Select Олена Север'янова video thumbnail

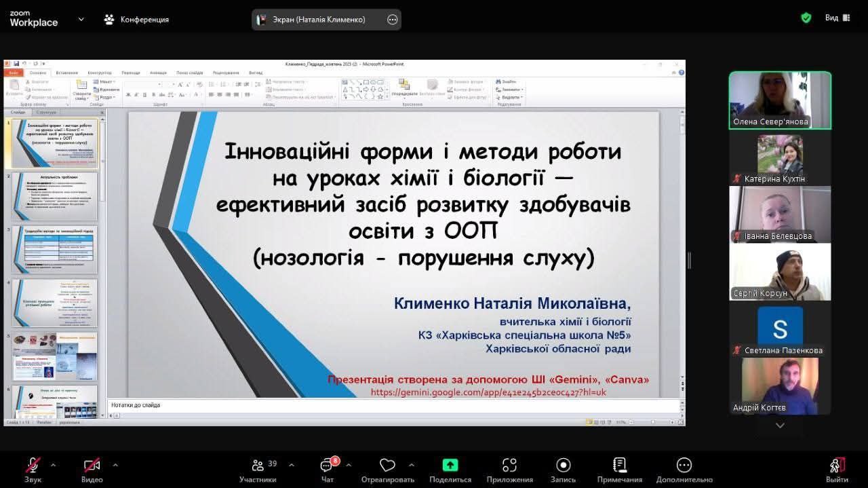[x=780, y=100]
